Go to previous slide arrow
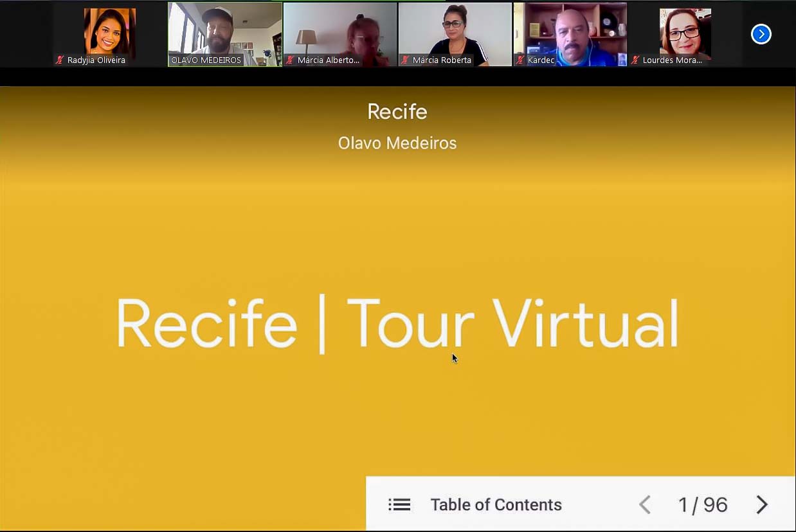The image size is (796, 532). pyautogui.click(x=645, y=505)
